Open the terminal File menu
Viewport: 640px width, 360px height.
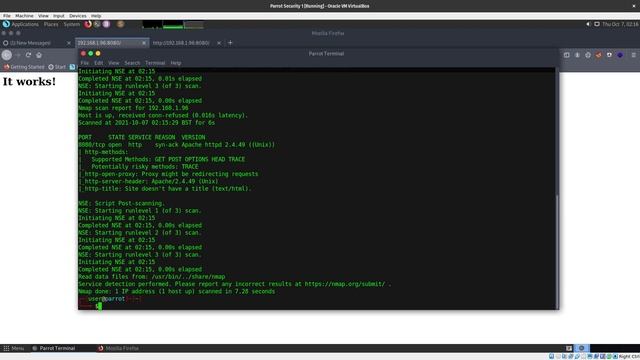tap(84, 63)
